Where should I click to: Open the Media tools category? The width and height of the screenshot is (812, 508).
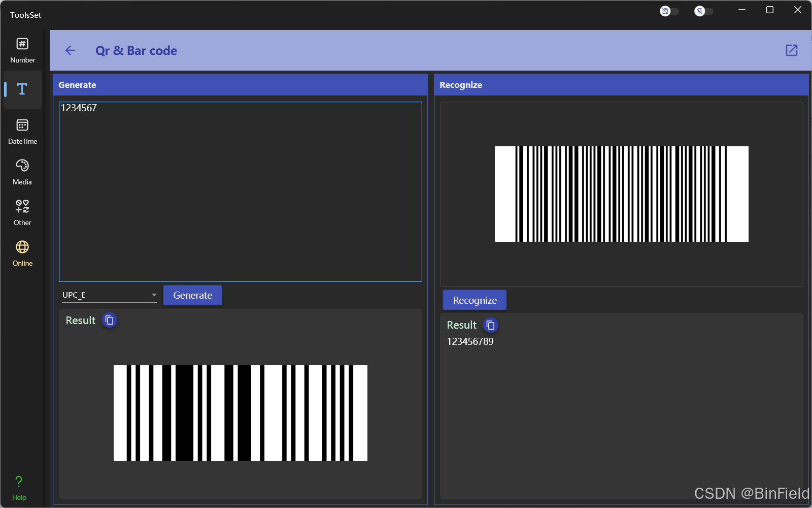coord(22,172)
